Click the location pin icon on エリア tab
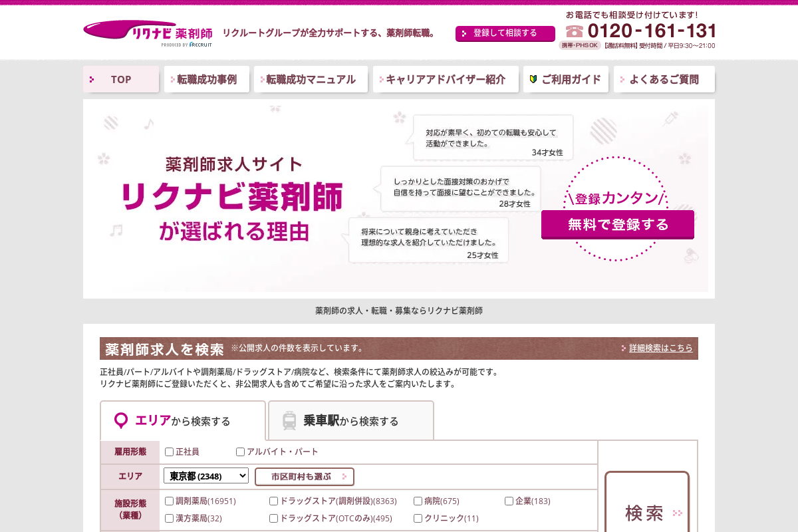The image size is (798, 532). [x=121, y=421]
